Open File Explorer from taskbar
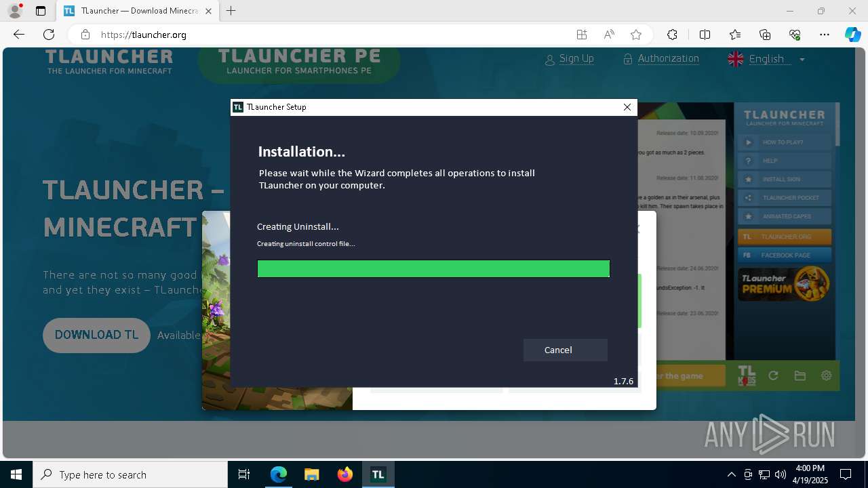This screenshot has height=488, width=868. pyautogui.click(x=311, y=474)
